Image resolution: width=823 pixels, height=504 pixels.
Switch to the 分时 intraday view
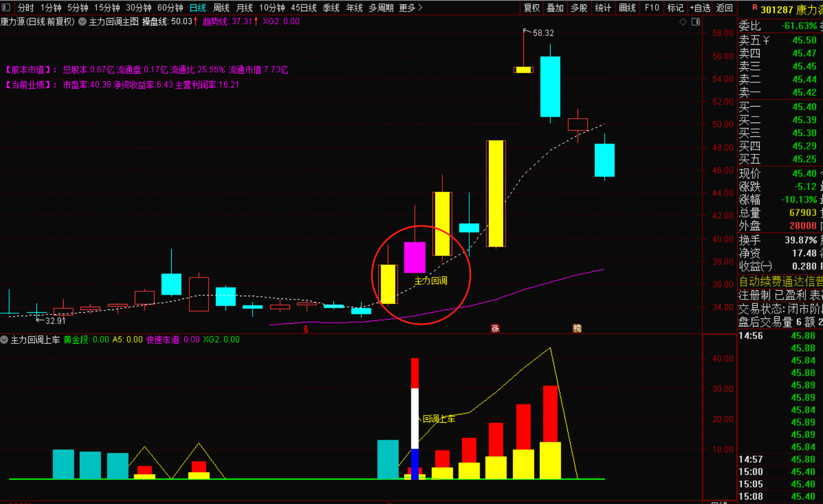[25, 8]
